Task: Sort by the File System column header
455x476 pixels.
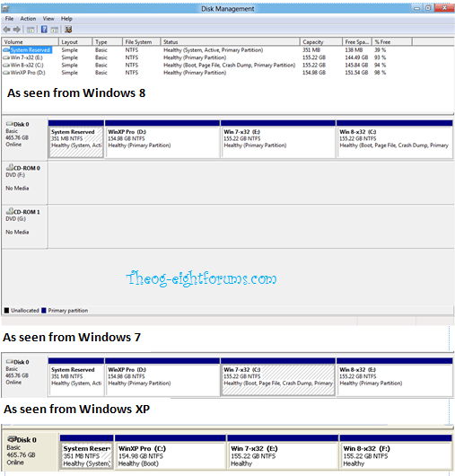Action: 142,42
